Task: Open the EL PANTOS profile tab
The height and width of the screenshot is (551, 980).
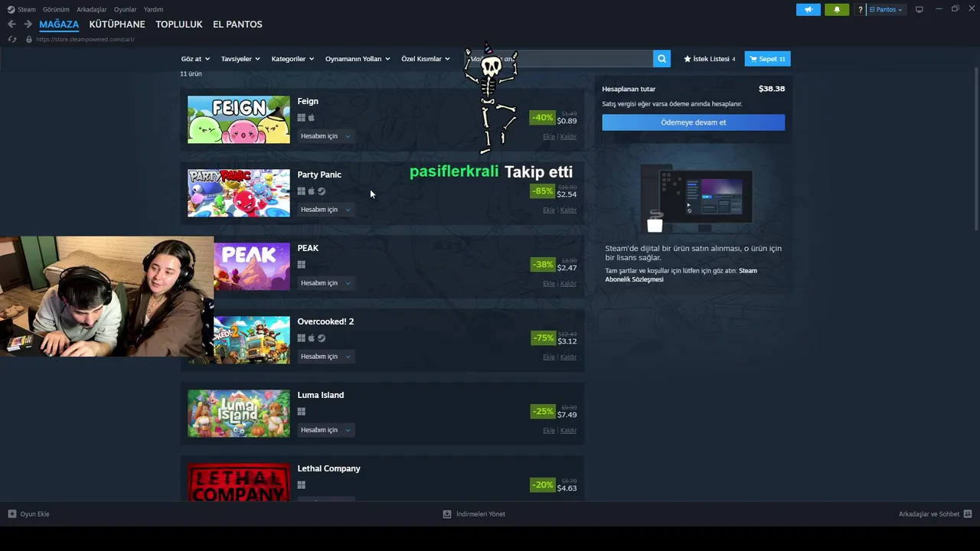Action: [x=237, y=24]
